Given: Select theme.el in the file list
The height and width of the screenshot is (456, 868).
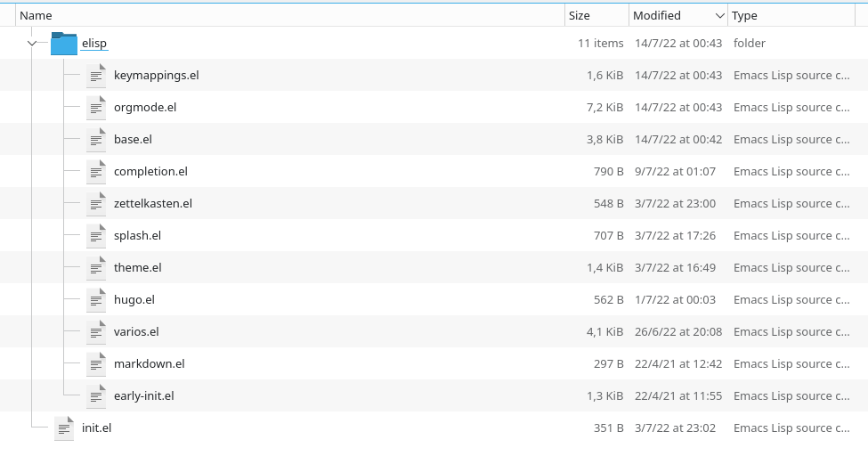Looking at the screenshot, I should click(x=137, y=268).
